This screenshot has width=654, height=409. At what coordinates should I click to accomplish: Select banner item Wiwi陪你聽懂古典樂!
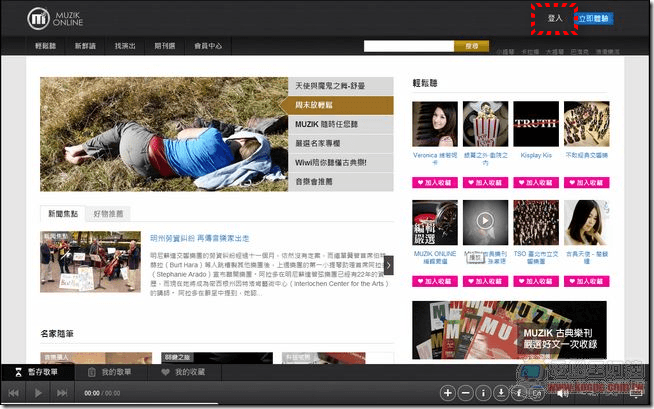341,163
